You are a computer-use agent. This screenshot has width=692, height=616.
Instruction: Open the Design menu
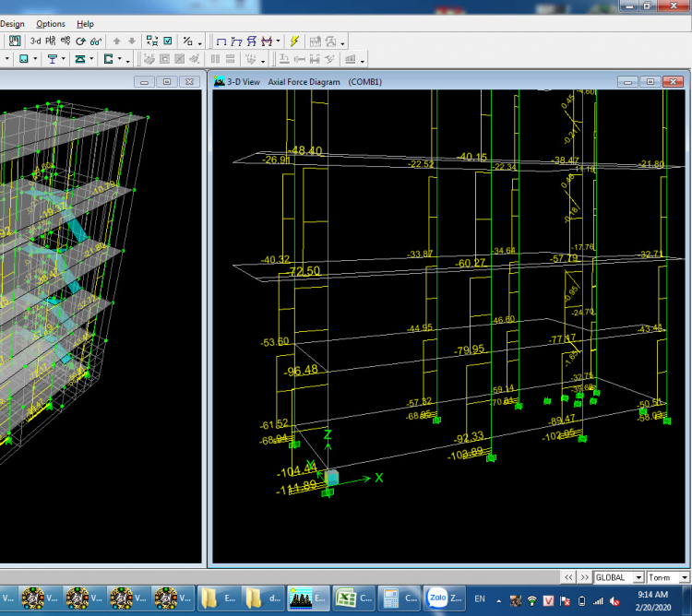(12, 24)
